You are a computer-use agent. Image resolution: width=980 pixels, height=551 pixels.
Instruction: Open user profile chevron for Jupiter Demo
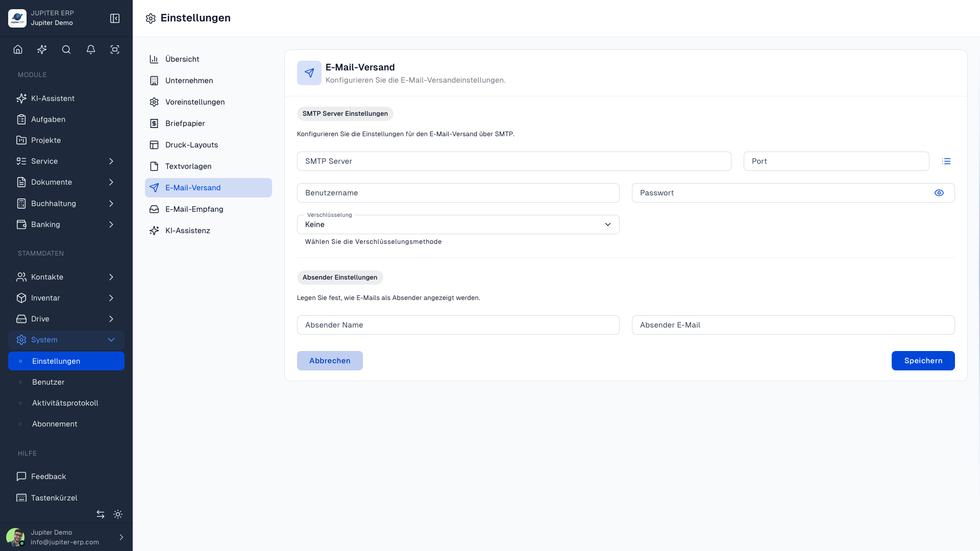[x=121, y=537]
